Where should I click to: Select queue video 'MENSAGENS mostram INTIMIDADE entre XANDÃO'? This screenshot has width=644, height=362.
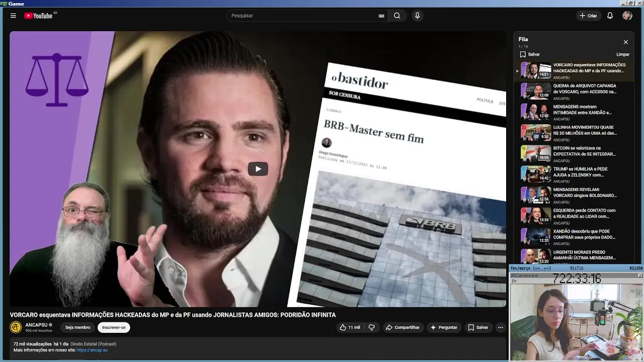tap(574, 112)
